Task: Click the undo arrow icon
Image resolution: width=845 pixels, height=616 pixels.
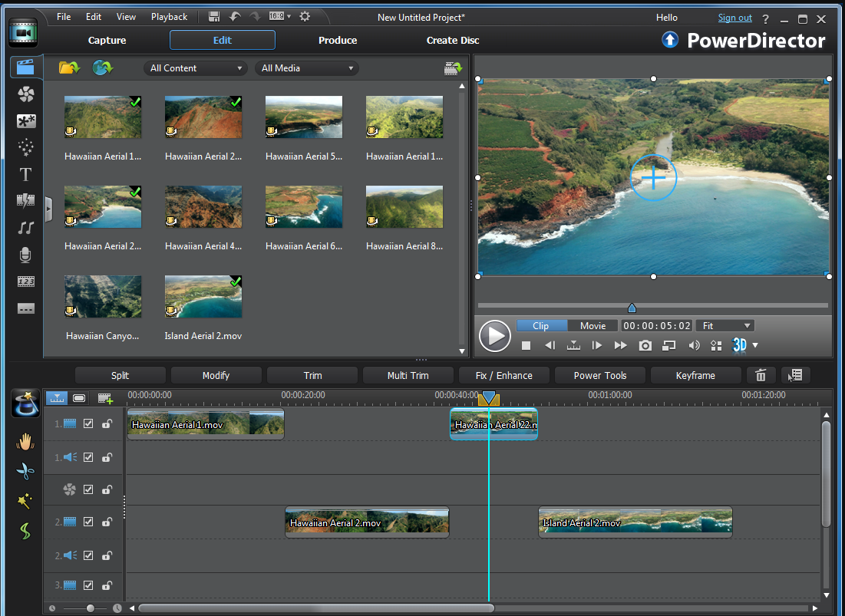Action: [x=234, y=17]
